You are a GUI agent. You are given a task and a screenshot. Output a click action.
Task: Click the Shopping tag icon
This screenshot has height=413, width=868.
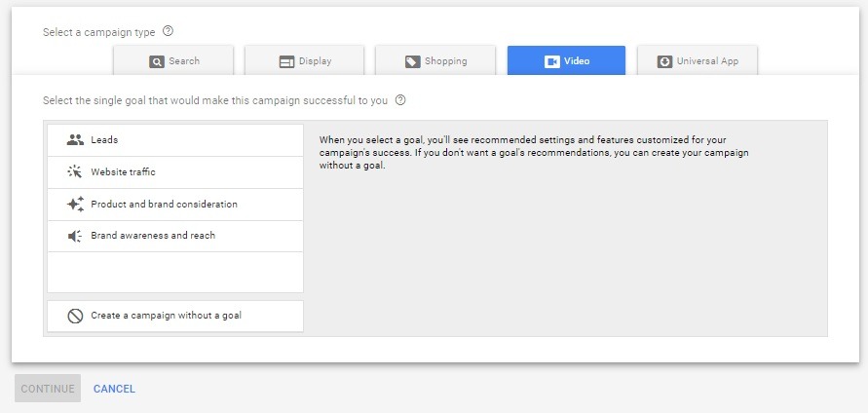click(x=412, y=62)
